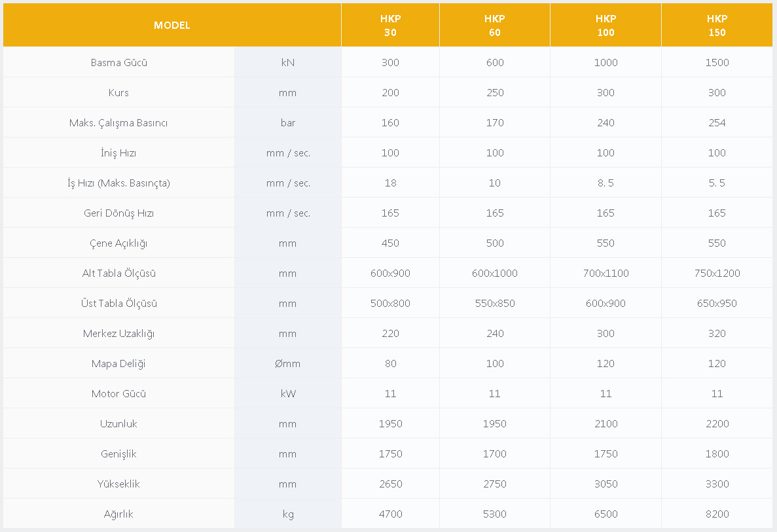Select the HKP 30 column header
This screenshot has width=777, height=532.
click(391, 26)
